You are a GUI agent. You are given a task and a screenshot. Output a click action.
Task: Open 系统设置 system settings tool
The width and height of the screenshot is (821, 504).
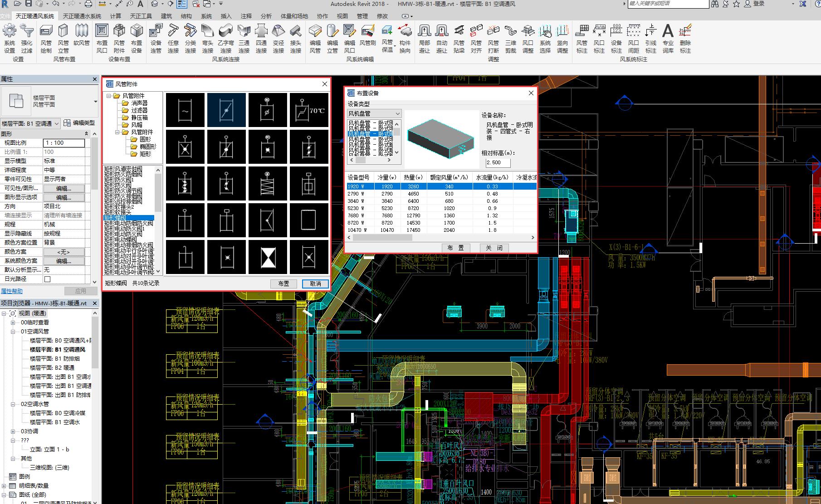10,38
